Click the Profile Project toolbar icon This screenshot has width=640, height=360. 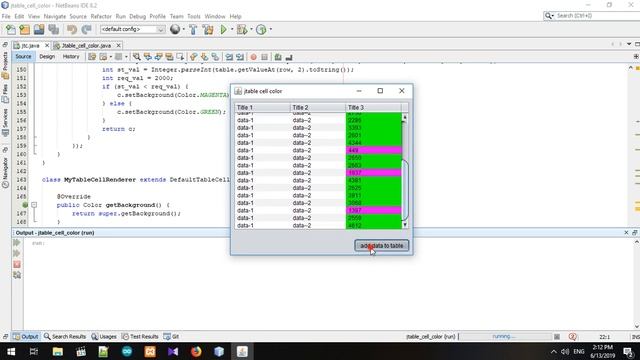coord(261,29)
